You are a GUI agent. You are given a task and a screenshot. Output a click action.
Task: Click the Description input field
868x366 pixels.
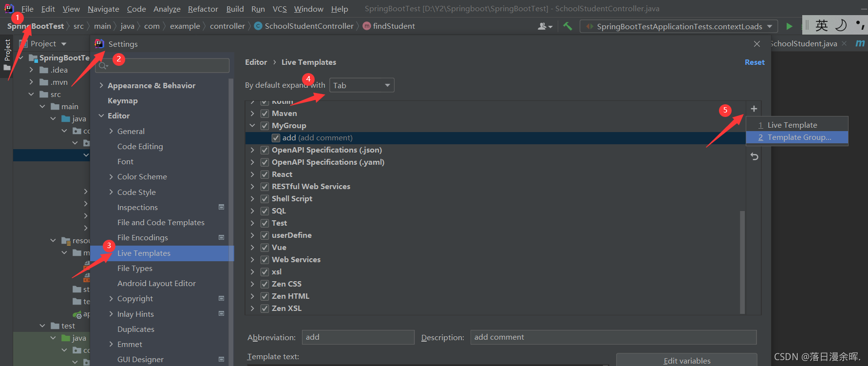point(613,337)
